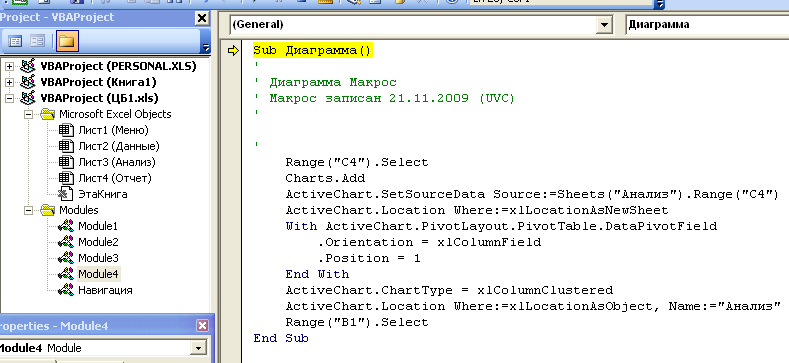The height and width of the screenshot is (363, 789).
Task: Click the xlLocationAsObject code line
Action: click(533, 307)
